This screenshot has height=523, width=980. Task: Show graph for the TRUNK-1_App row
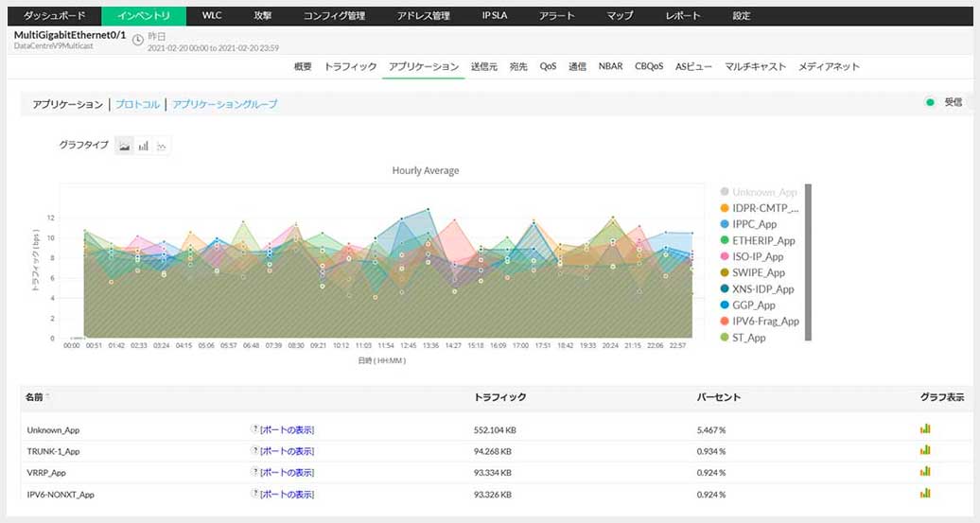925,450
